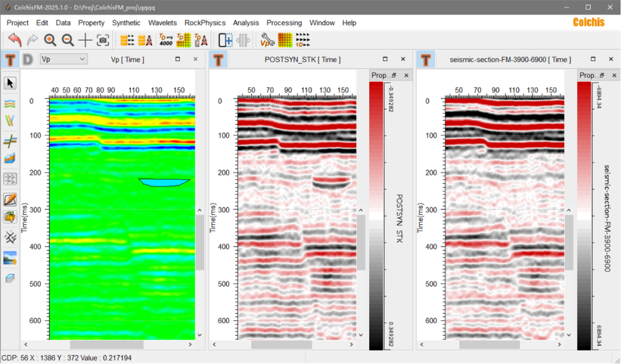Take a snapshot with the camera icon
This screenshot has height=364, width=621.
103,40
